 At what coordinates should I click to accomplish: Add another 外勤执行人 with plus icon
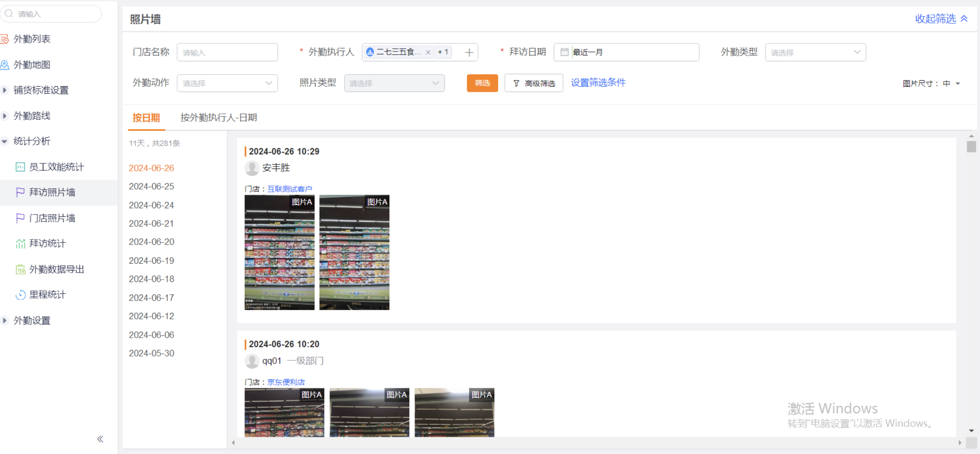point(469,52)
